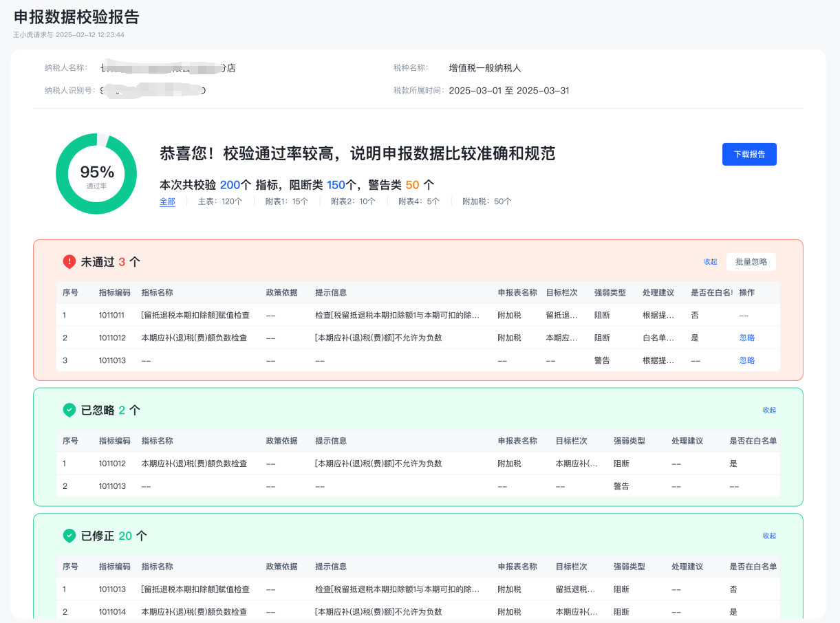Image resolution: width=840 pixels, height=623 pixels.
Task: Click 1011013 code in 已修正 table
Action: (112, 589)
